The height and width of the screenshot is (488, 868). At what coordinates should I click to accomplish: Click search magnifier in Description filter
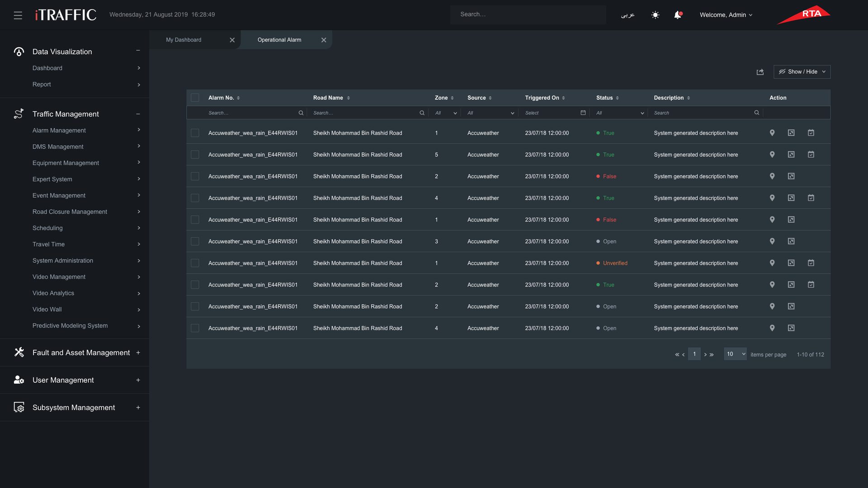point(757,113)
